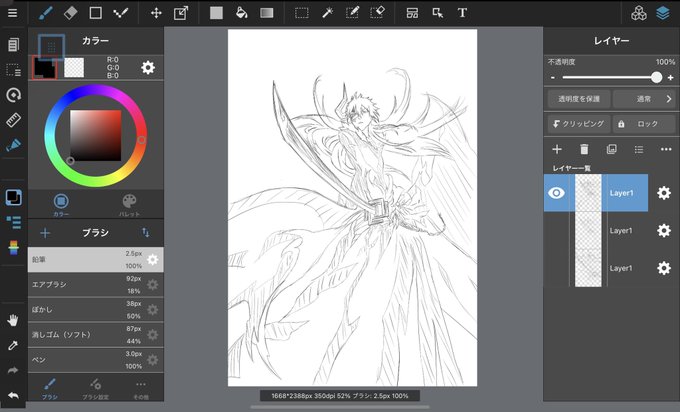Select the Selection Pen tool
This screenshot has width=680, height=412.
pos(352,13)
